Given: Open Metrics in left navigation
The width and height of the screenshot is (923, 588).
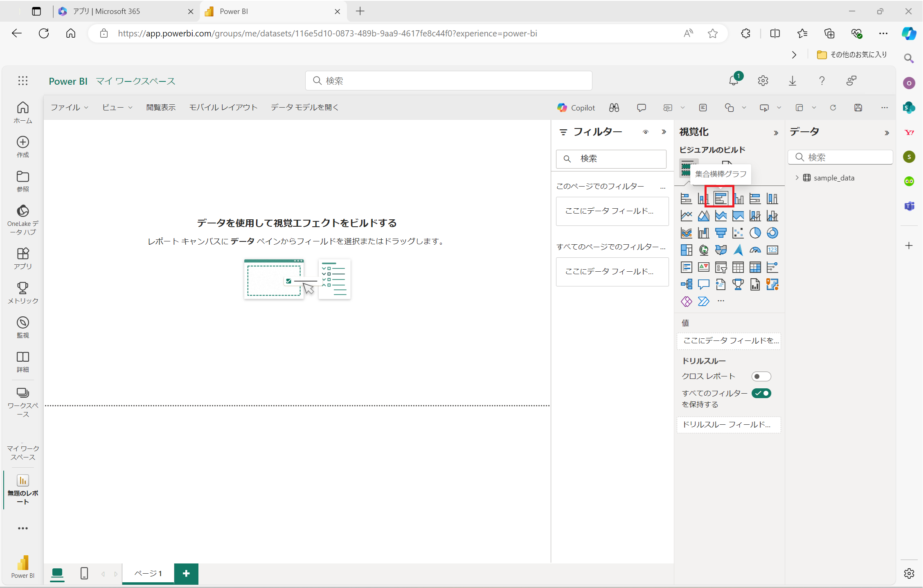Looking at the screenshot, I should pyautogui.click(x=23, y=293).
